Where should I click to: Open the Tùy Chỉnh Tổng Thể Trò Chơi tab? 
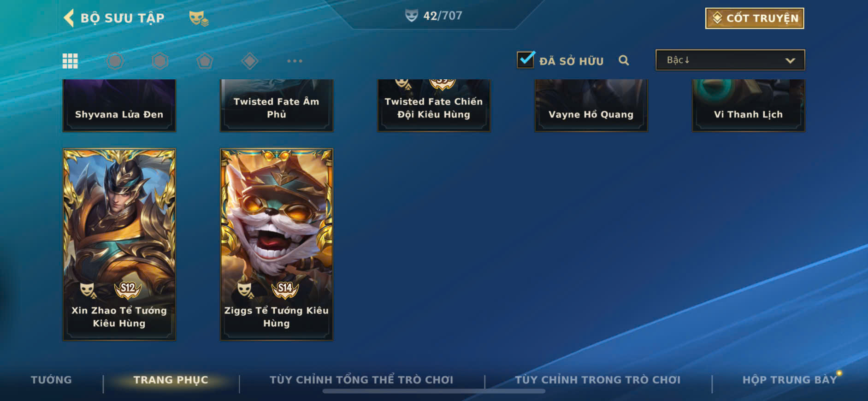click(361, 380)
